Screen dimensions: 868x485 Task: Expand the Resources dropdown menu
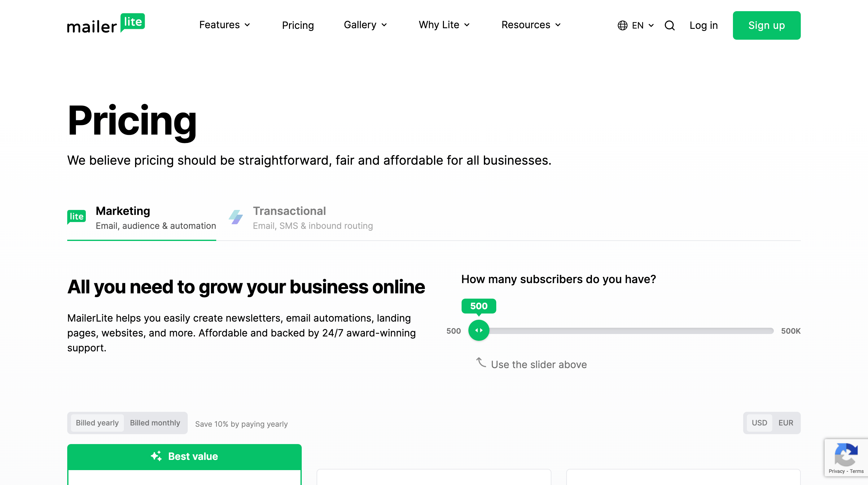pos(531,25)
